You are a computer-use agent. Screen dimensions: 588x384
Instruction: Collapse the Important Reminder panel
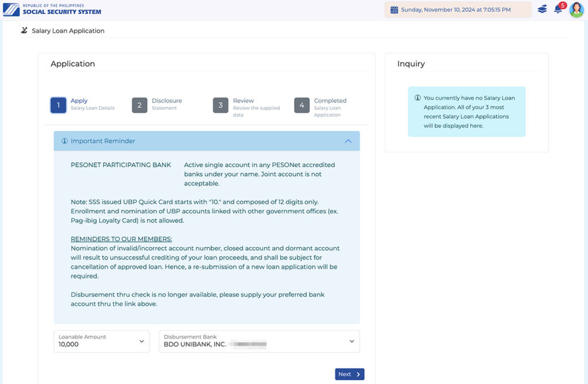tap(348, 141)
